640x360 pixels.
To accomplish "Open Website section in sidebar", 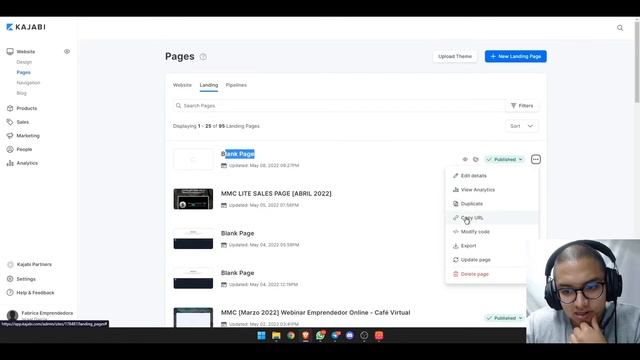I will [x=25, y=51].
